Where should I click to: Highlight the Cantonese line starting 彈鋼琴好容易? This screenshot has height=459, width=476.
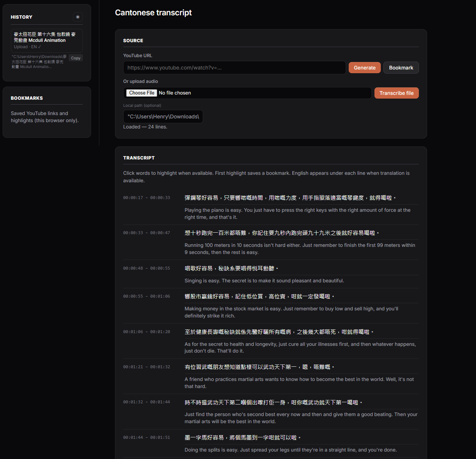coord(290,198)
